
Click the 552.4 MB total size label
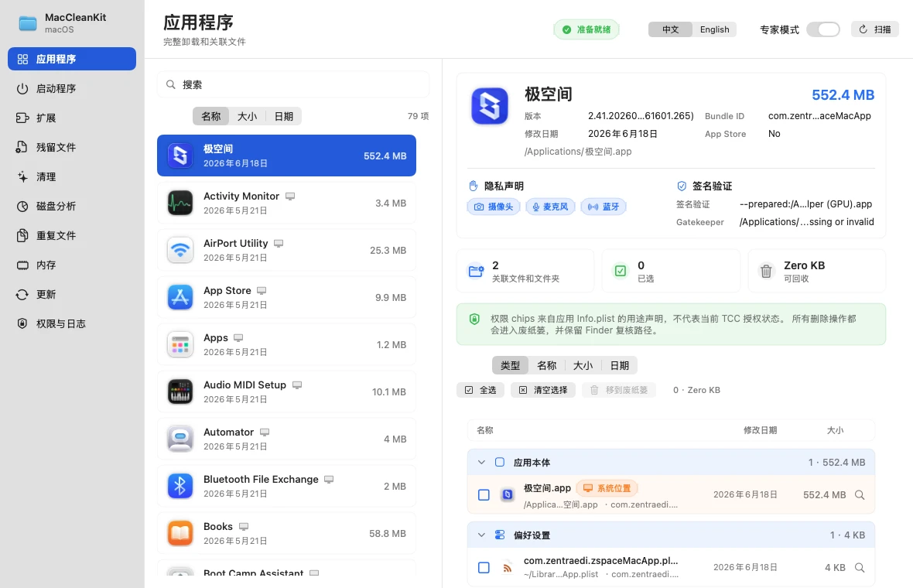pos(843,95)
